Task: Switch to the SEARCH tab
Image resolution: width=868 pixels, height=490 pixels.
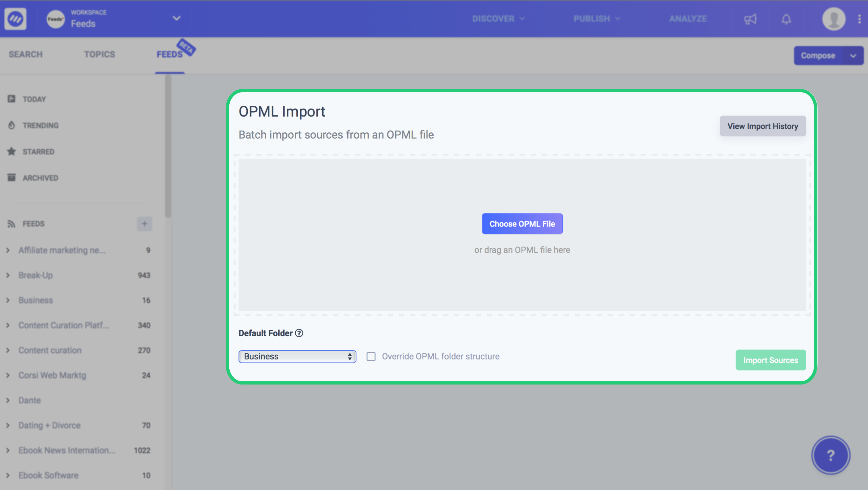Action: coord(25,54)
